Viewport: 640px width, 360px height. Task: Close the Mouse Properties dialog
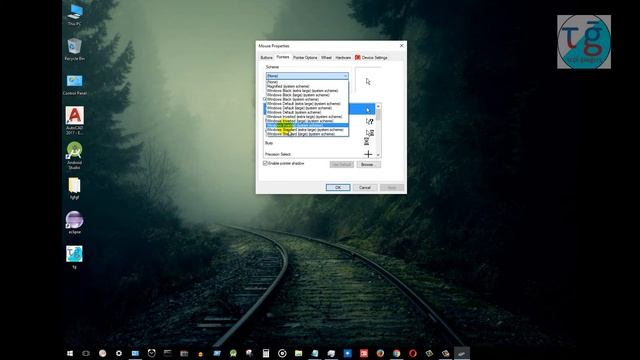(x=401, y=46)
